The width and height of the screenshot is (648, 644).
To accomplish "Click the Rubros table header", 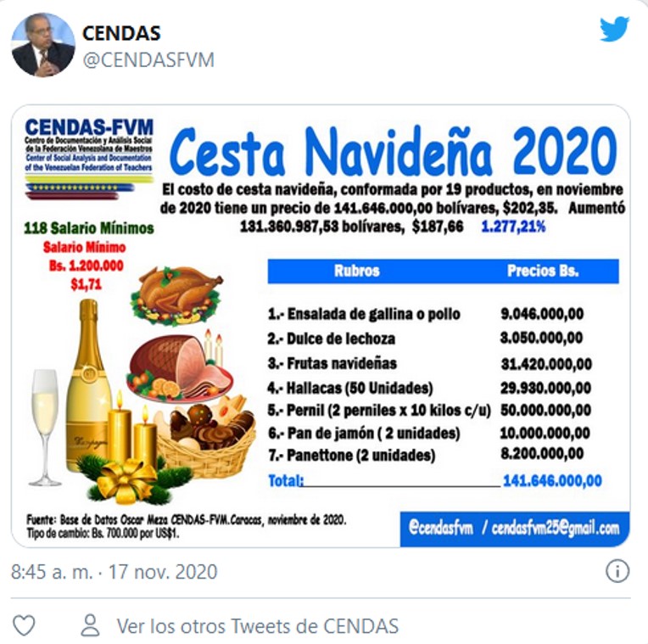I will click(356, 271).
